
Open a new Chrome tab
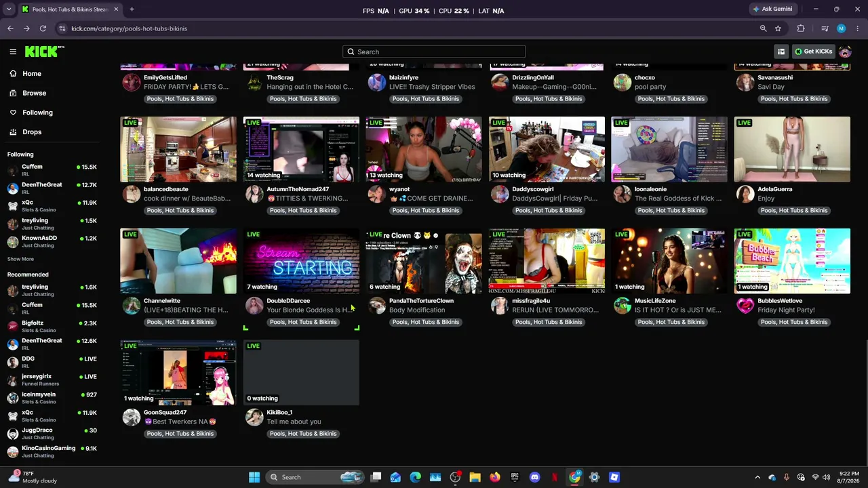(x=132, y=9)
